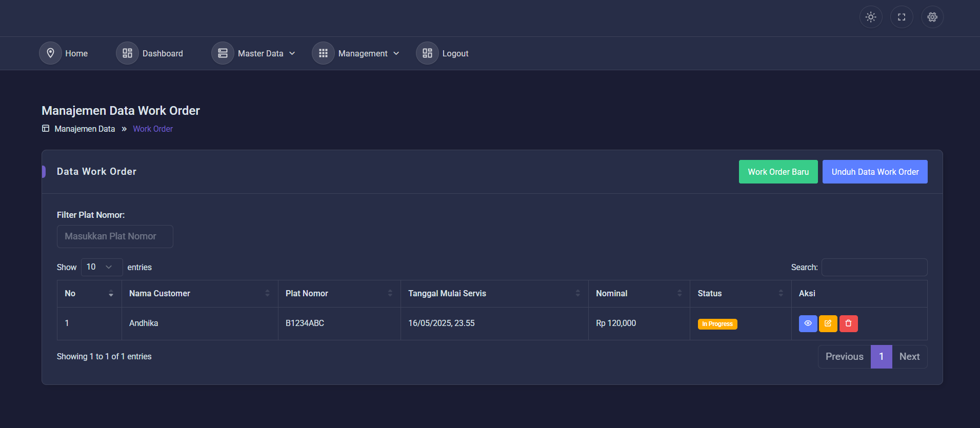Open the show entries count dropdown
Viewport: 980px width, 428px height.
click(102, 267)
